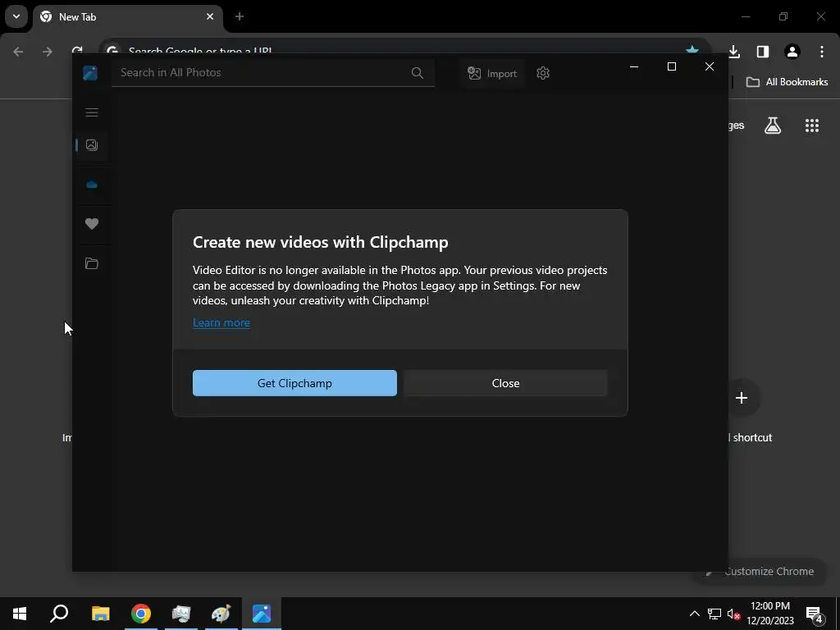Screen dimensions: 840x630
Task: Expand hidden system tray icons chevron
Action: [694, 614]
